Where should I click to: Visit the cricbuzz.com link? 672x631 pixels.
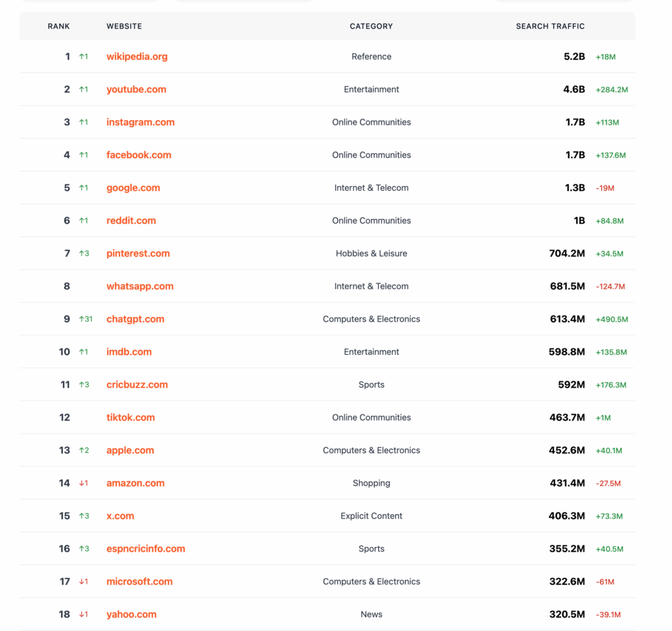[136, 384]
